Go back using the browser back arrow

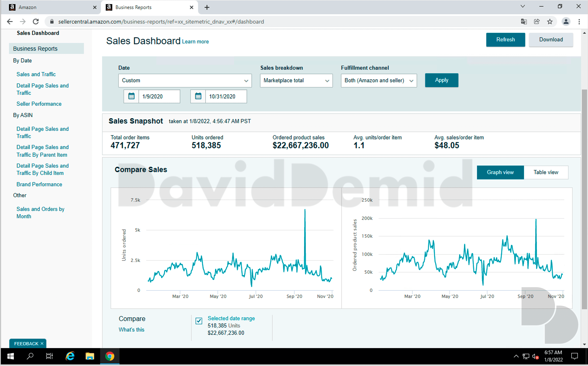click(x=10, y=21)
